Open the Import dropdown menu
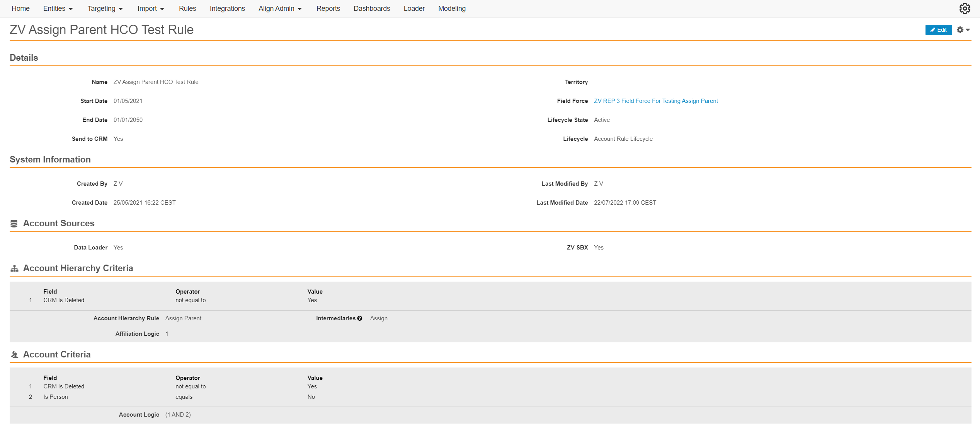 point(151,9)
